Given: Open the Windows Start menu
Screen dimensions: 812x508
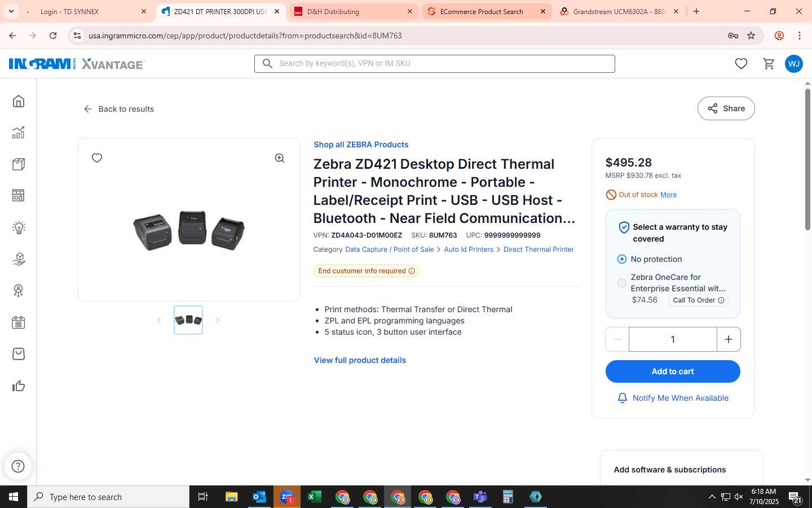Looking at the screenshot, I should point(14,497).
